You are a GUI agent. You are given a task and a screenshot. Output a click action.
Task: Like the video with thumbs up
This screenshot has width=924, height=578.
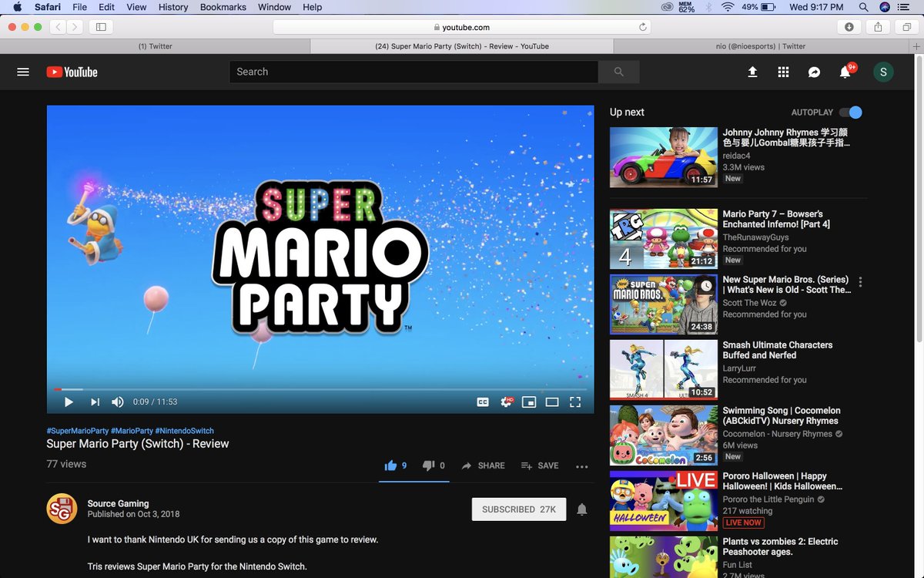pos(396,465)
